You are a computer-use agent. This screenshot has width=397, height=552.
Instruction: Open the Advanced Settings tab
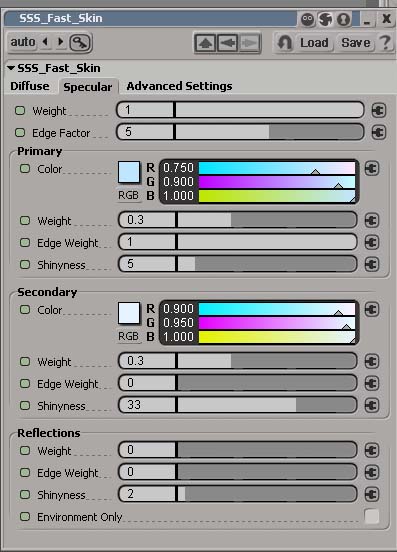tap(179, 86)
